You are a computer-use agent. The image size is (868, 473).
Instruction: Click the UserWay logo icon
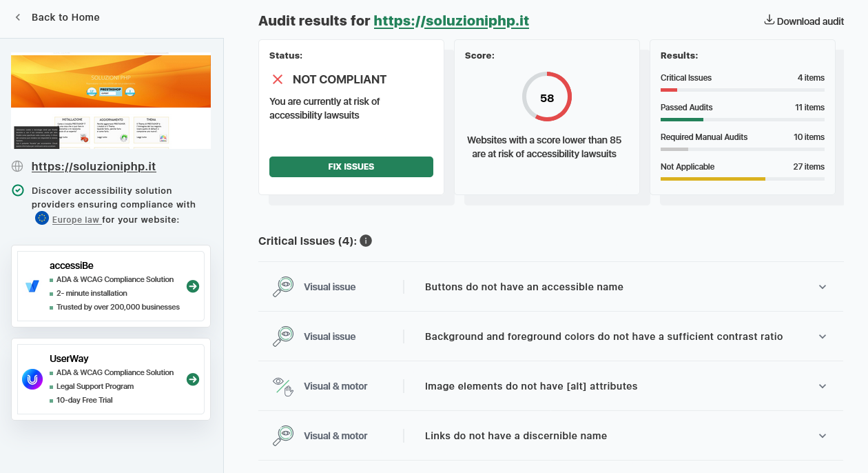pyautogui.click(x=32, y=379)
